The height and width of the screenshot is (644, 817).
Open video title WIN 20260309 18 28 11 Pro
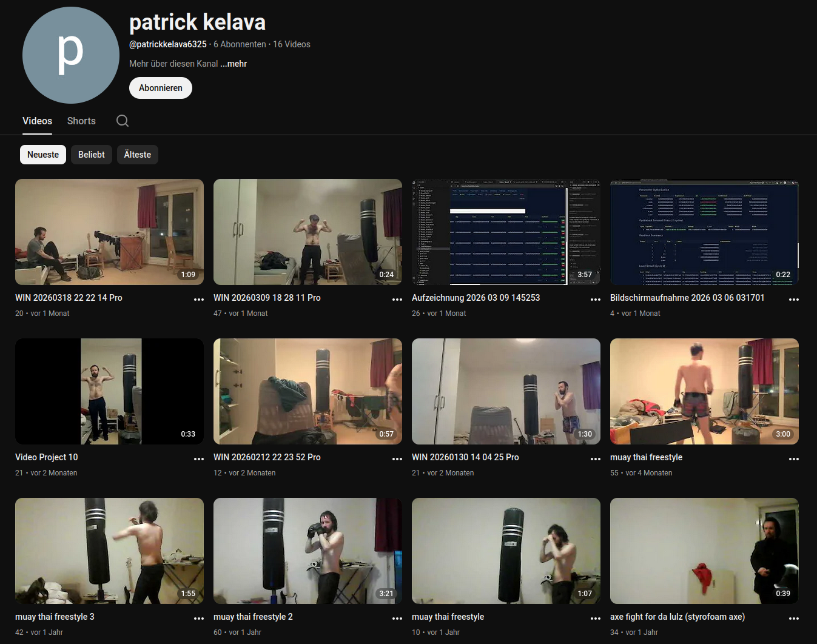[267, 298]
